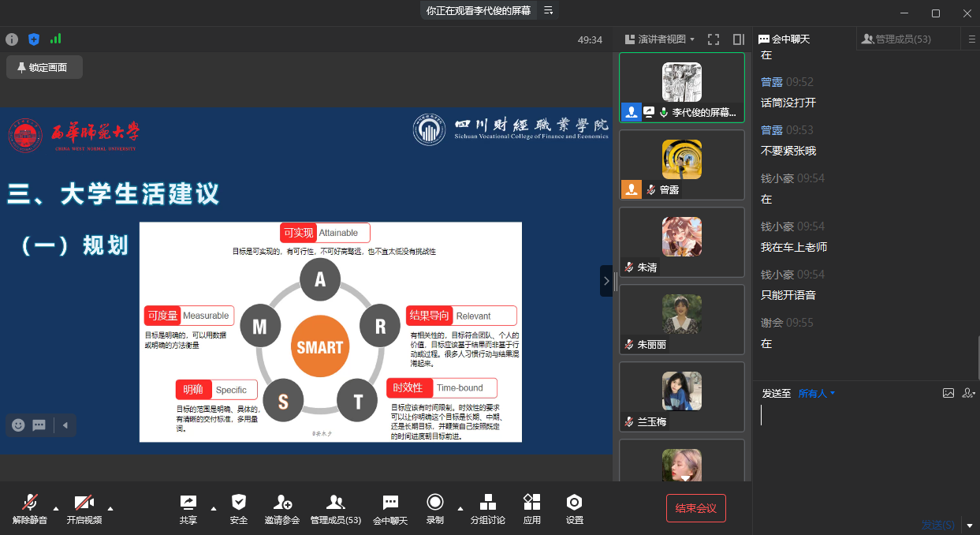980x535 pixels.
Task: Click the End Meeting (结束会议) button
Action: pos(695,508)
